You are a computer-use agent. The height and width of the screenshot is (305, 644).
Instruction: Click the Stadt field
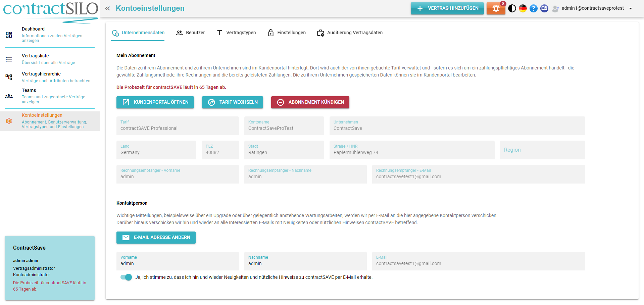[x=284, y=150]
